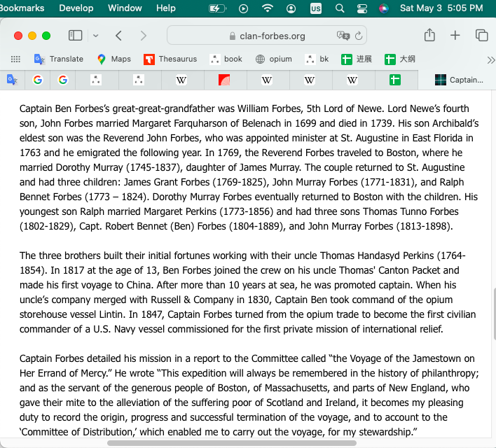
Task: Open a new tab with plus
Action: 455,36
